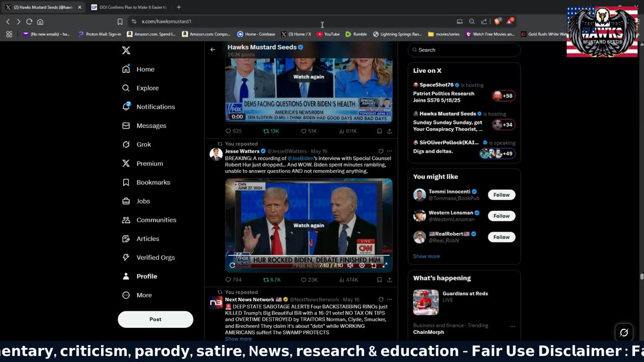
Task: Expand the More sidebar menu
Action: tap(137, 295)
